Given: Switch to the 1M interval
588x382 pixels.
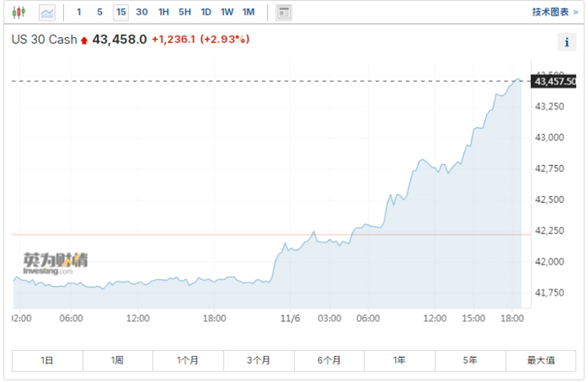Looking at the screenshot, I should pos(248,13).
